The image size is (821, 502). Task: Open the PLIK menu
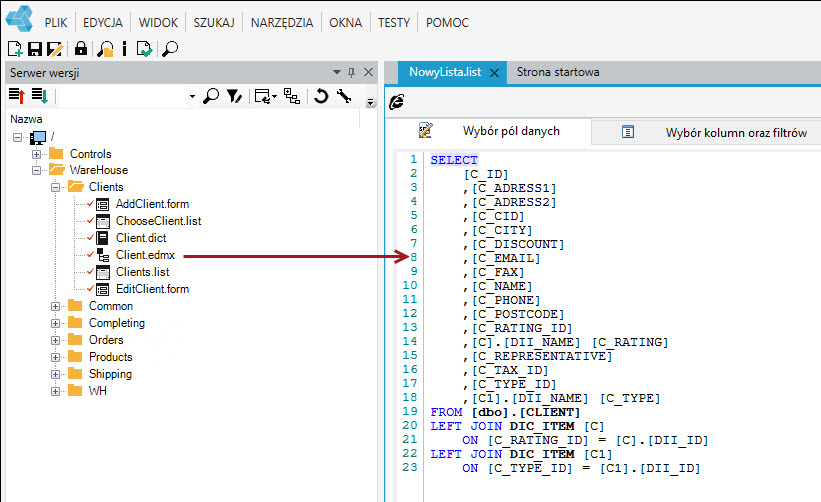pos(56,23)
